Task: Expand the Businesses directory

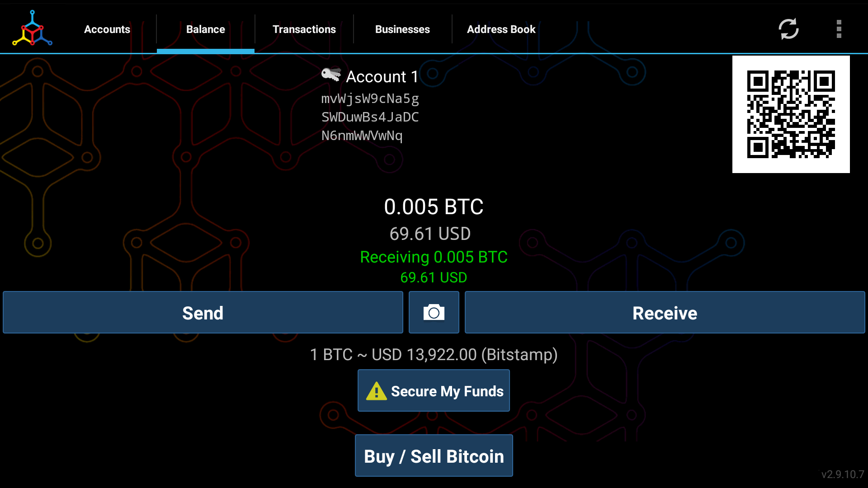Action: click(403, 28)
